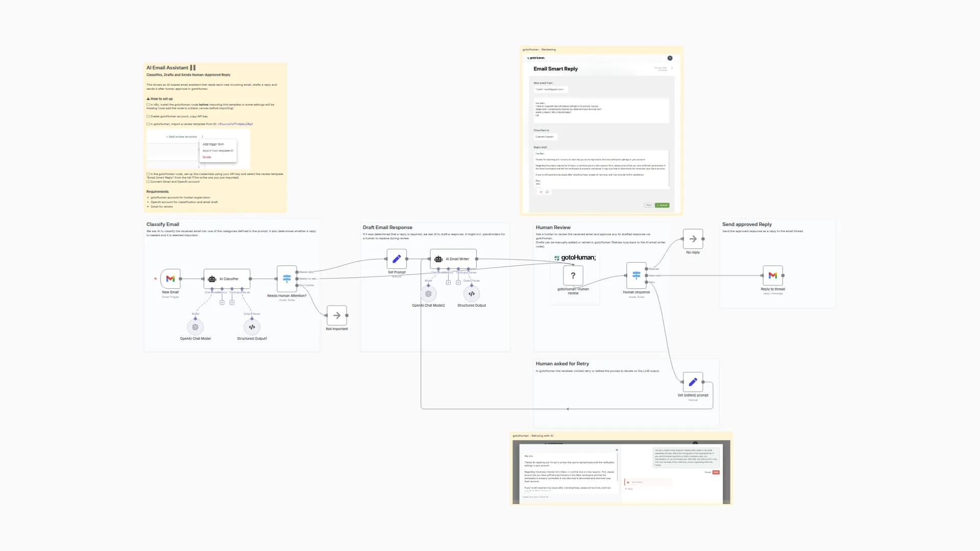Open the kebab menu in Email Smart Reply header

672,68
